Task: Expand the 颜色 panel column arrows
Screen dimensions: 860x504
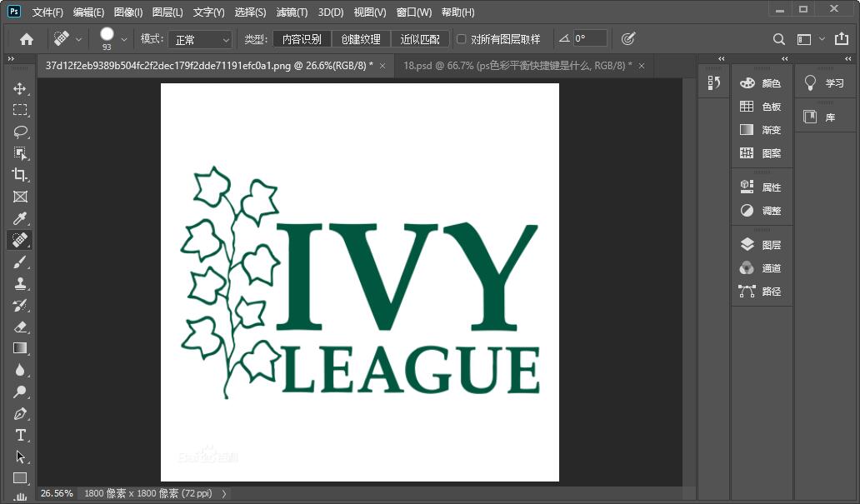Action: 785,58
